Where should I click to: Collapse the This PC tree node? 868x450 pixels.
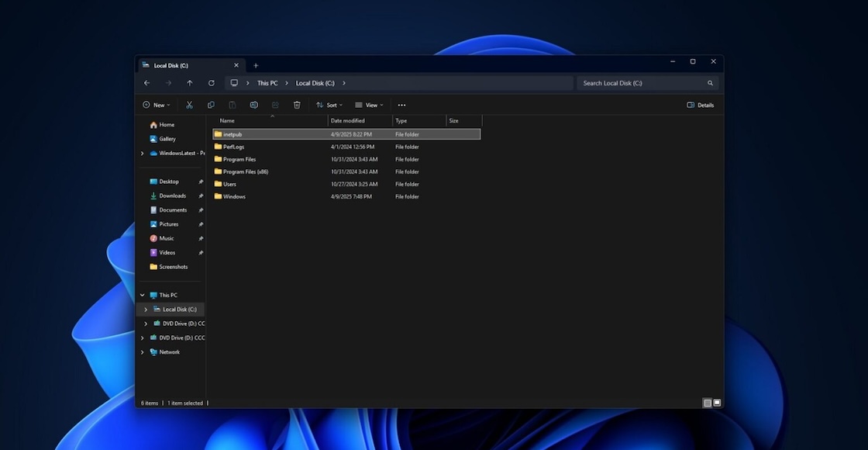tap(143, 296)
